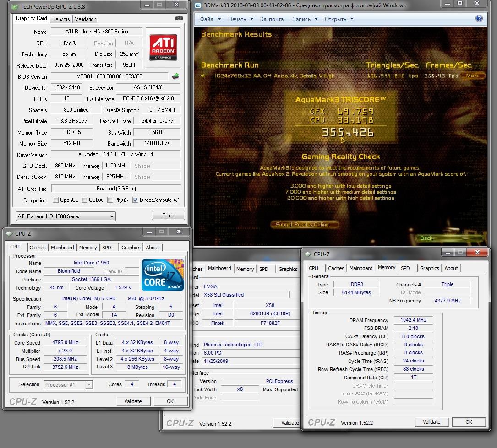The height and width of the screenshot is (448, 497).
Task: Click Validate in the CPU-Z mainboard window
Action: pos(288,423)
